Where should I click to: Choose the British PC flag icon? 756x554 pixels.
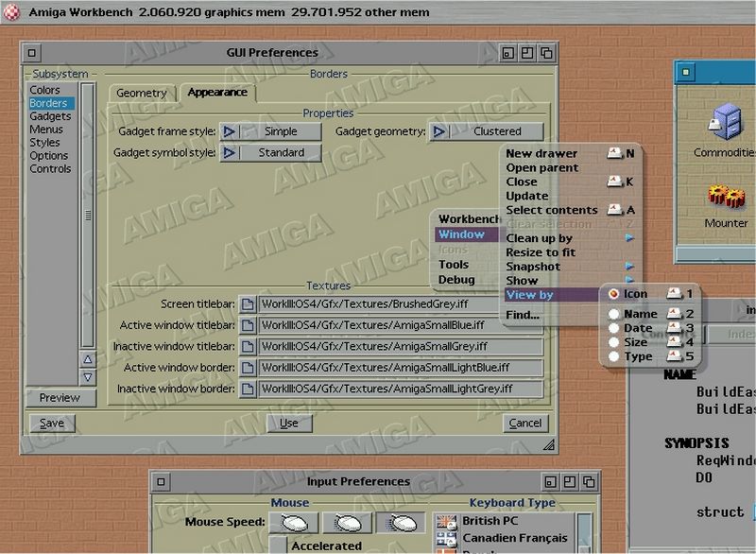[445, 521]
